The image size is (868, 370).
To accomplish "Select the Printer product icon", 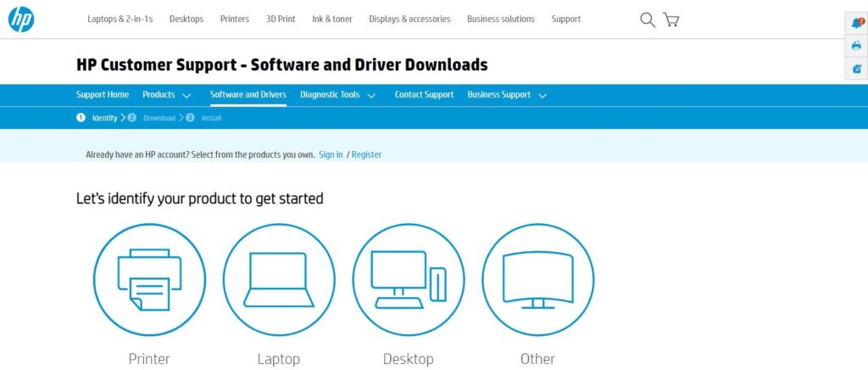I will pyautogui.click(x=149, y=280).
